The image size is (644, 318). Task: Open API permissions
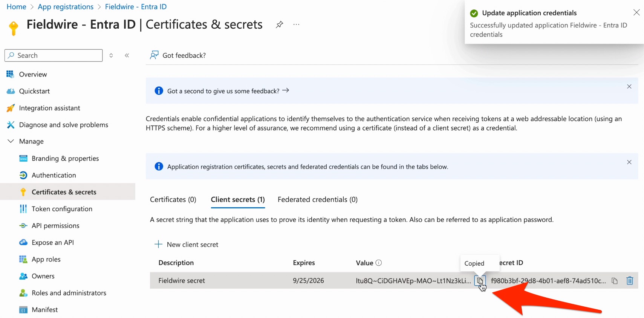click(x=55, y=226)
